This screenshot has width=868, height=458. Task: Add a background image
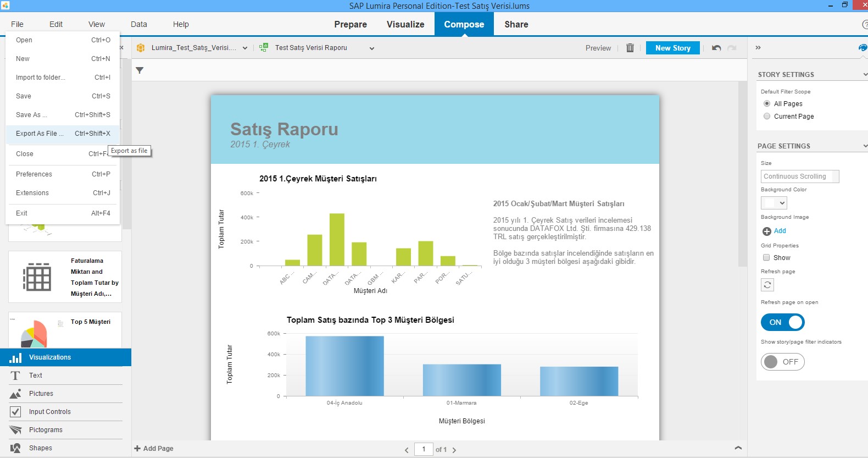click(x=774, y=231)
